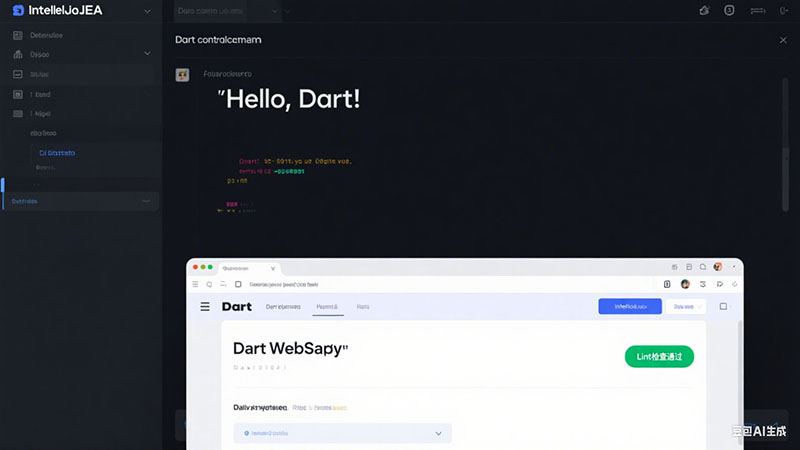Click the user avatar above Hello, Dart!
The height and width of the screenshot is (450, 800).
click(x=182, y=75)
